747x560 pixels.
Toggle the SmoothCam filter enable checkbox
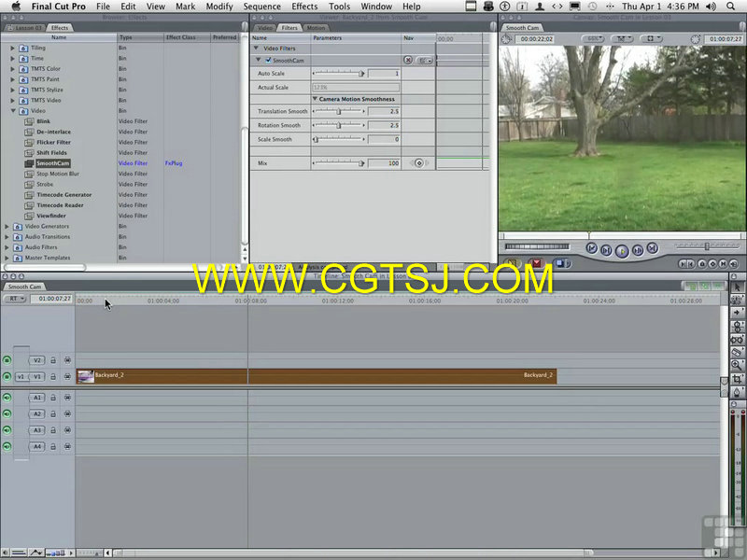(x=268, y=61)
